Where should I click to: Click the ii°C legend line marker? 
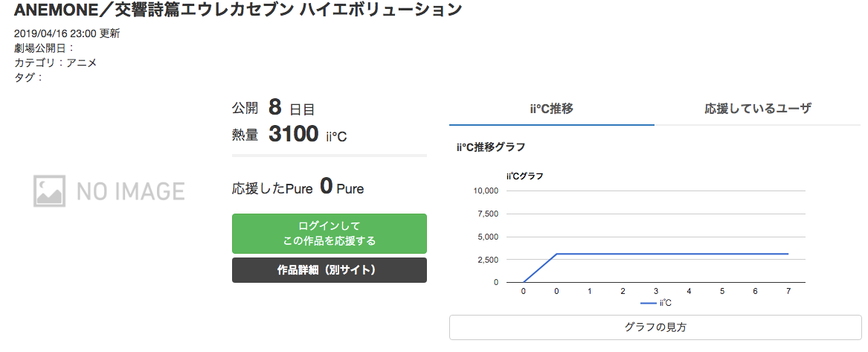click(x=649, y=304)
